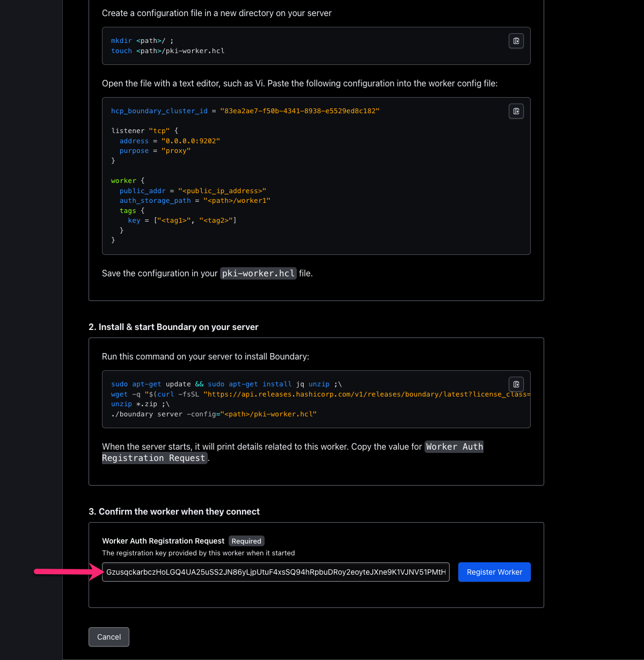Screen dimensions: 644x660
Task: Click the ./boundary server -config line
Action: 214,414
